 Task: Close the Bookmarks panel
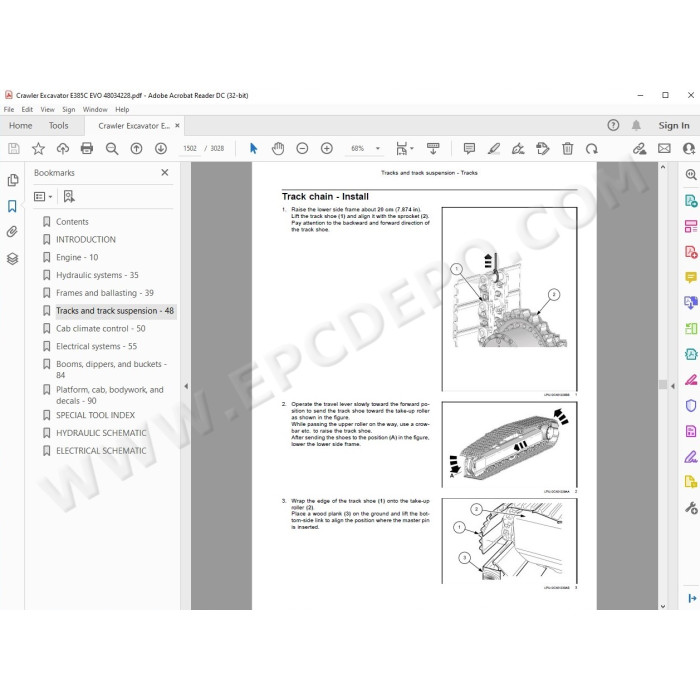[x=165, y=172]
